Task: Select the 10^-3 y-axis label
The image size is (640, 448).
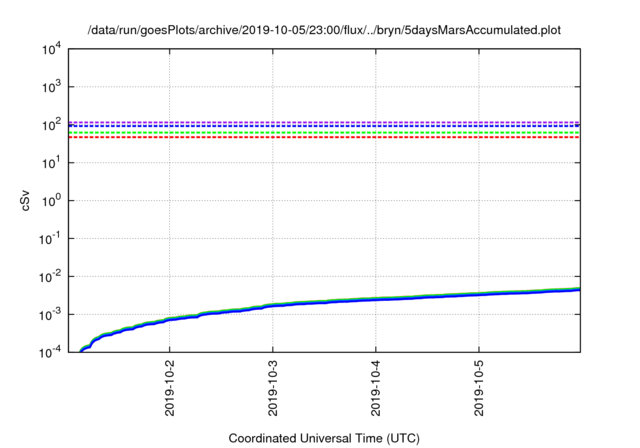Action: click(50, 315)
